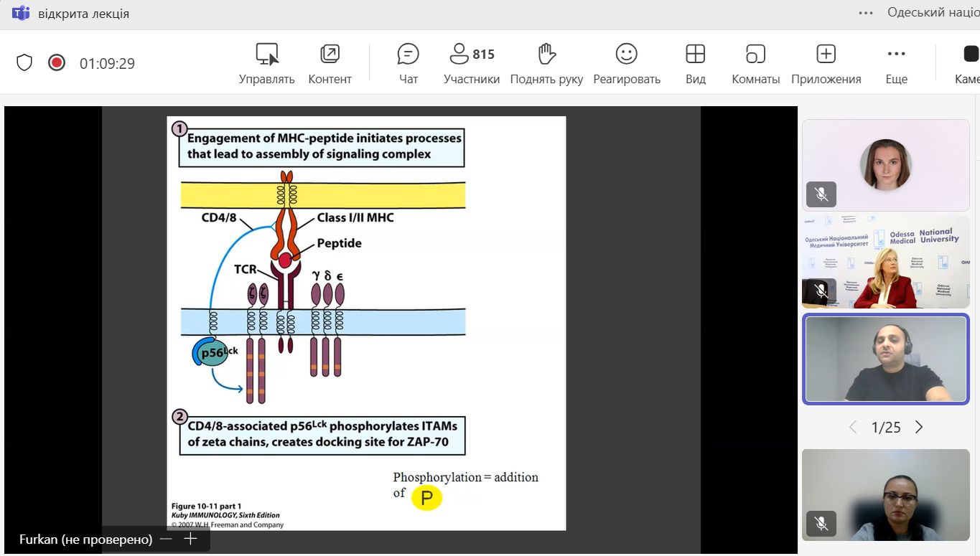Expand the Еще more actions menu
Screen dimensions: 980x556
pyautogui.click(x=896, y=55)
